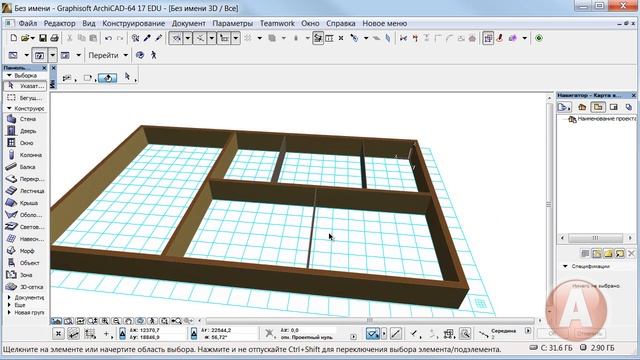Open dropdown arrow beside Open file icon
640x360 pixels.
[33, 38]
